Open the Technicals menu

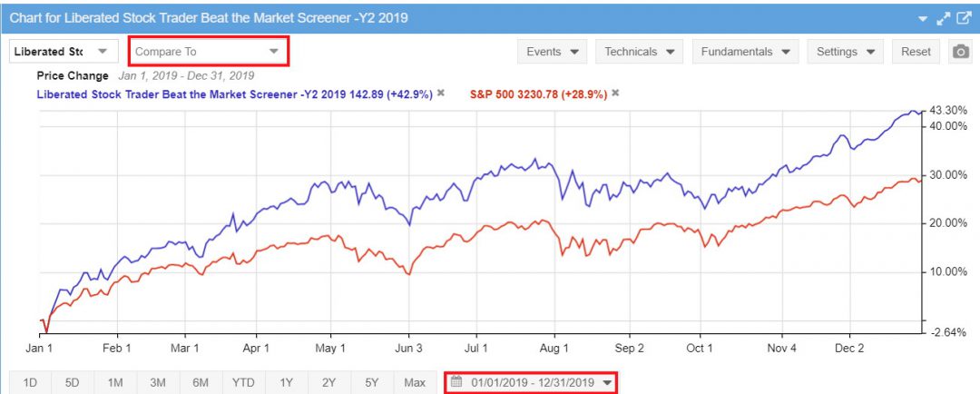639,52
